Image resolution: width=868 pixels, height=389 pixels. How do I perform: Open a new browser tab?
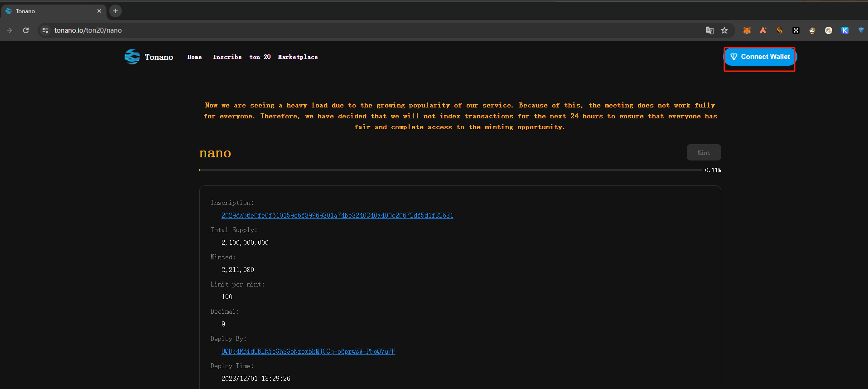coord(116,11)
